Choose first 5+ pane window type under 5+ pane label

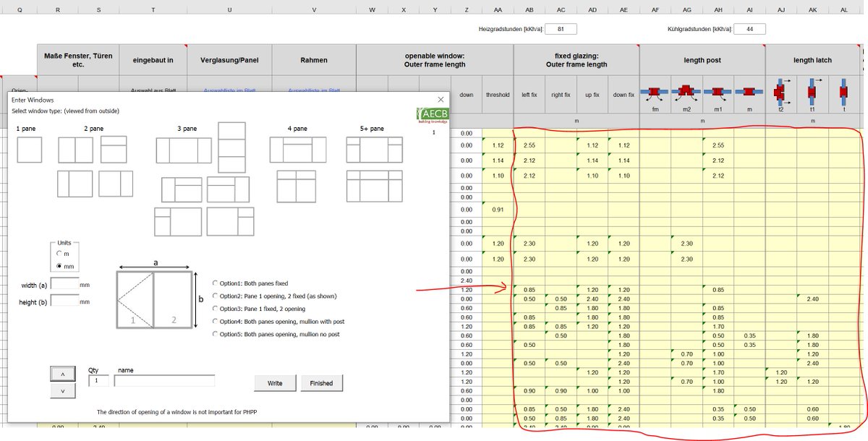[x=375, y=150]
